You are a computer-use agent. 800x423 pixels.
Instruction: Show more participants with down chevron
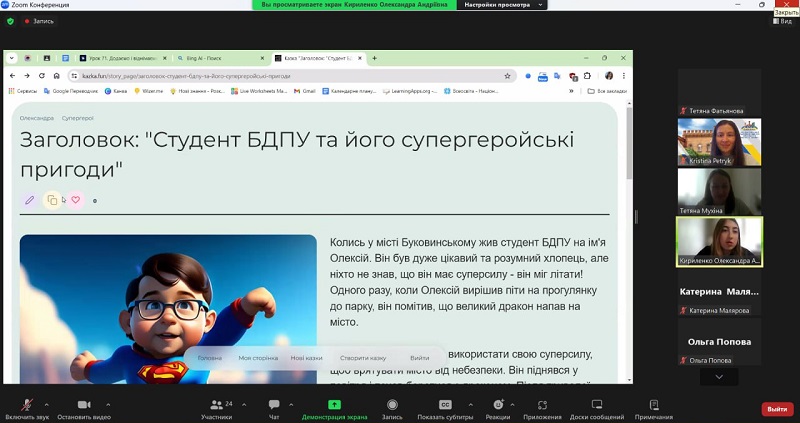pos(719,377)
